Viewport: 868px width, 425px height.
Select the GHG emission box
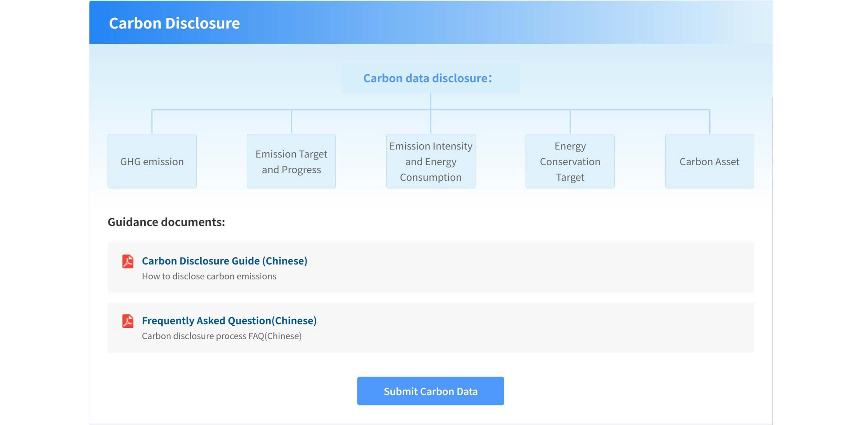click(152, 161)
